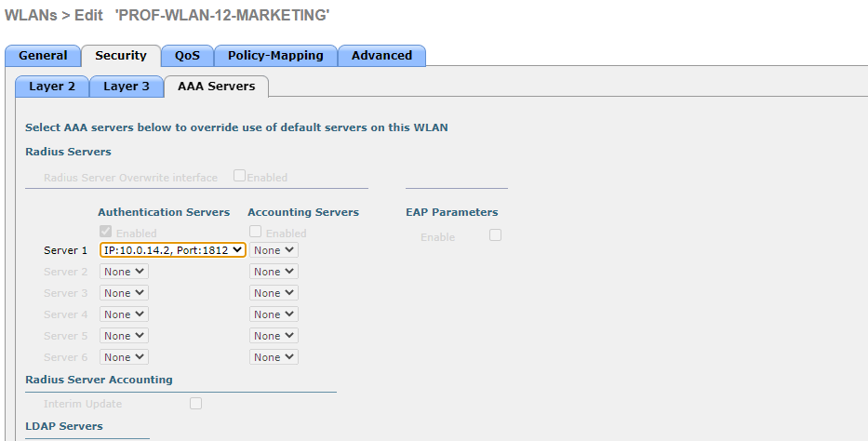Expand Server 2 authentication dropdown
This screenshot has width=868, height=441.
(x=124, y=272)
